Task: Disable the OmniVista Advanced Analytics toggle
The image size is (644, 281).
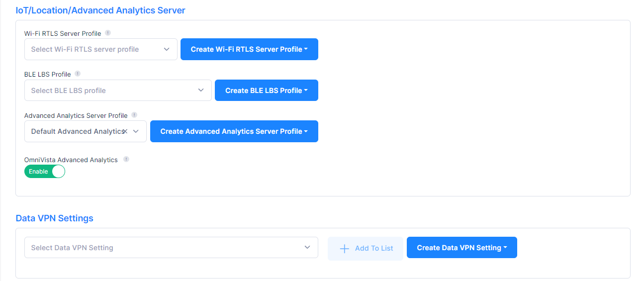Action: pyautogui.click(x=45, y=172)
